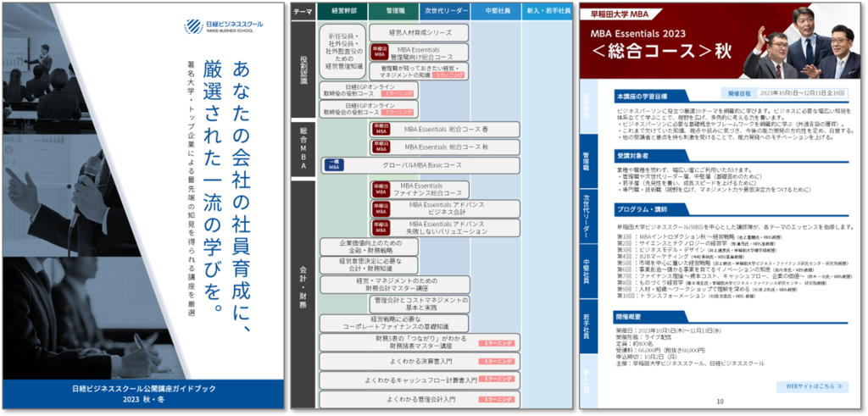Click page number 10 at page bottom

(720, 402)
